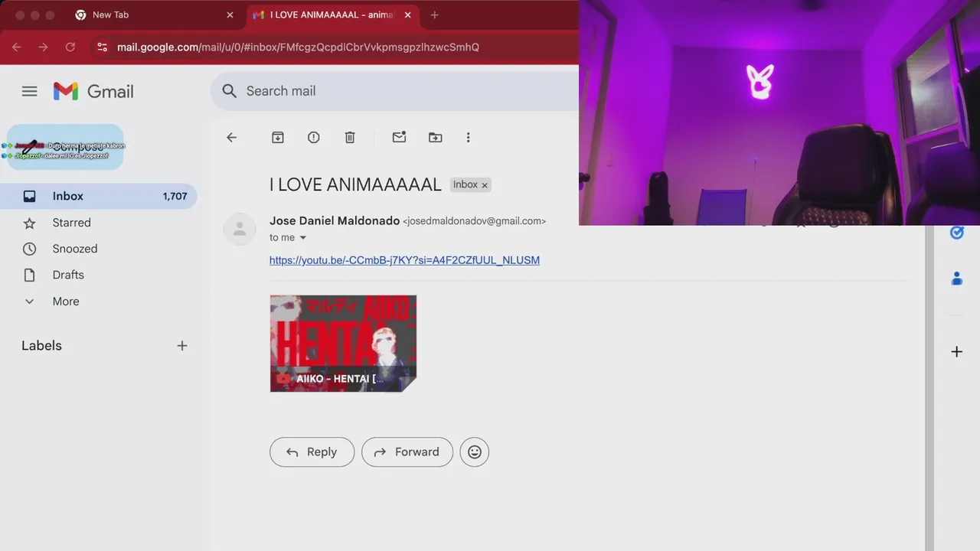Image resolution: width=980 pixels, height=551 pixels.
Task: Click the Reply button
Action: [x=312, y=452]
